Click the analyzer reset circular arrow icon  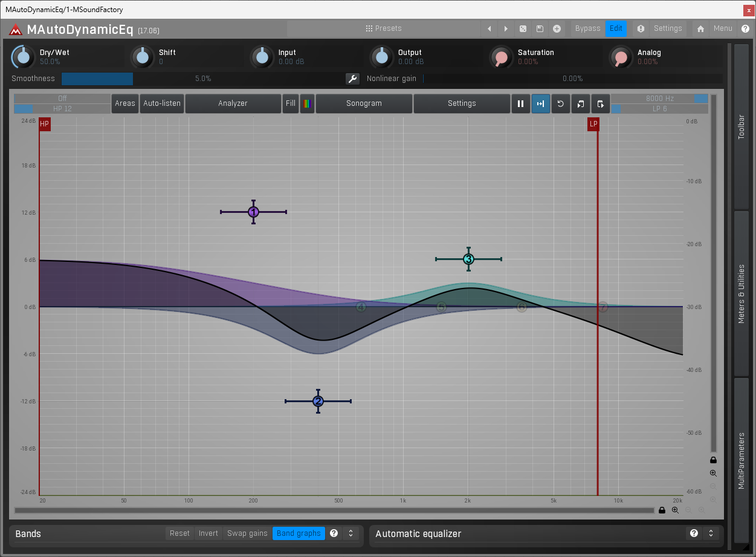(x=560, y=103)
